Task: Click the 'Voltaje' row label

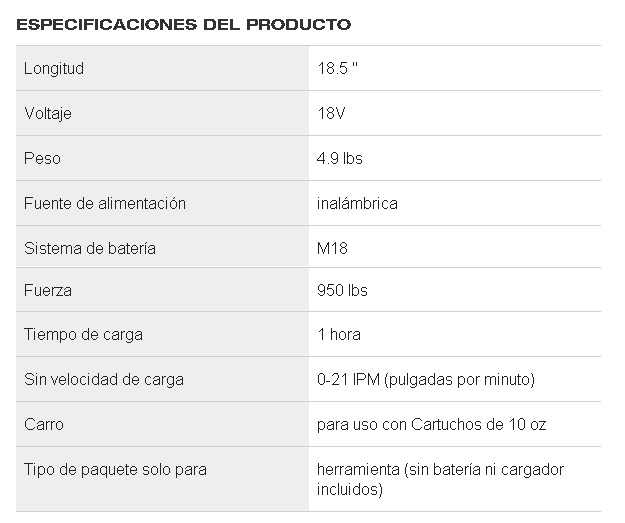Action: pos(48,114)
